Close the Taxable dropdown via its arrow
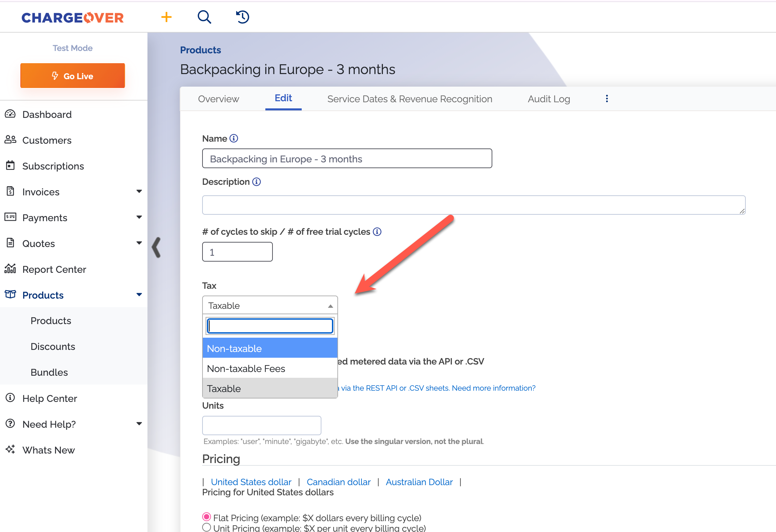 (330, 306)
